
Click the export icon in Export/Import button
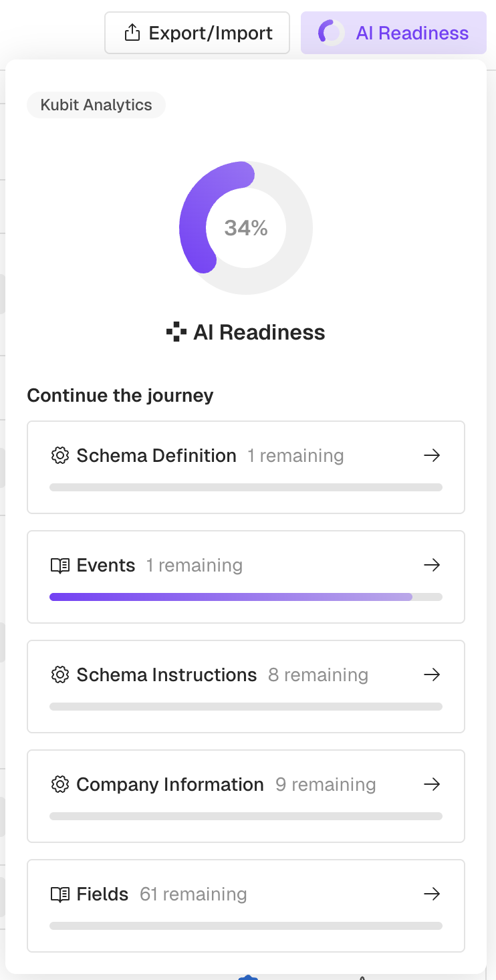point(133,32)
